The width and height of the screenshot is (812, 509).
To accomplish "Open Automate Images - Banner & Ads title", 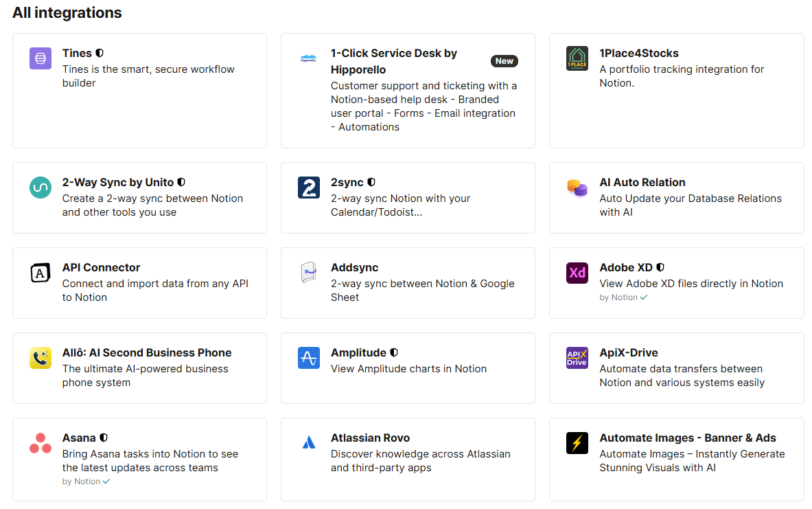I will [x=688, y=438].
